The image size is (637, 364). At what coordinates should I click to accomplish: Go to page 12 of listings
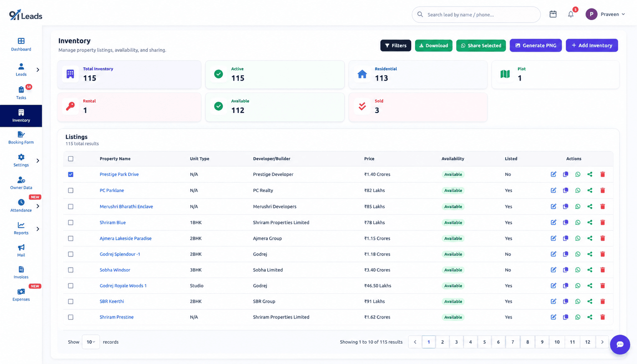tap(587, 342)
